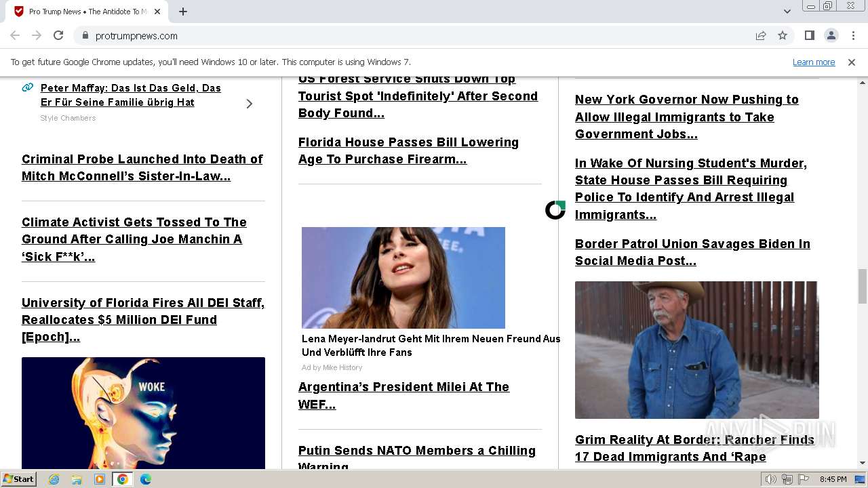Viewport: 868px width, 488px height.
Task: Click the green-black circular ad badge icon
Action: (x=555, y=210)
